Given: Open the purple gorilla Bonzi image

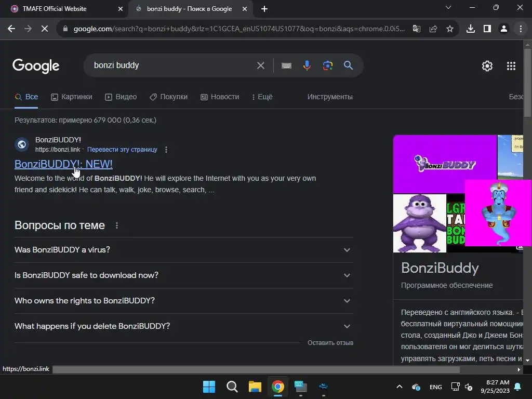Looking at the screenshot, I should click(420, 223).
